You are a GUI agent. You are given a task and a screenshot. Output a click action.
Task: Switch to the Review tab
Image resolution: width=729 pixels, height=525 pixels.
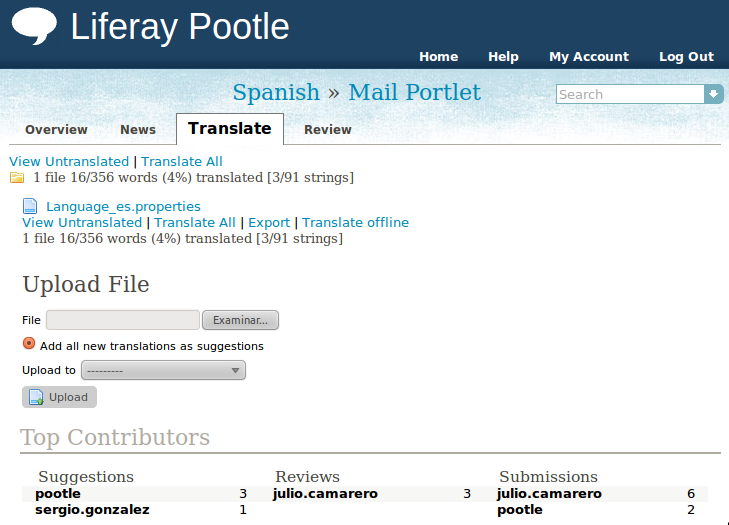pos(327,129)
